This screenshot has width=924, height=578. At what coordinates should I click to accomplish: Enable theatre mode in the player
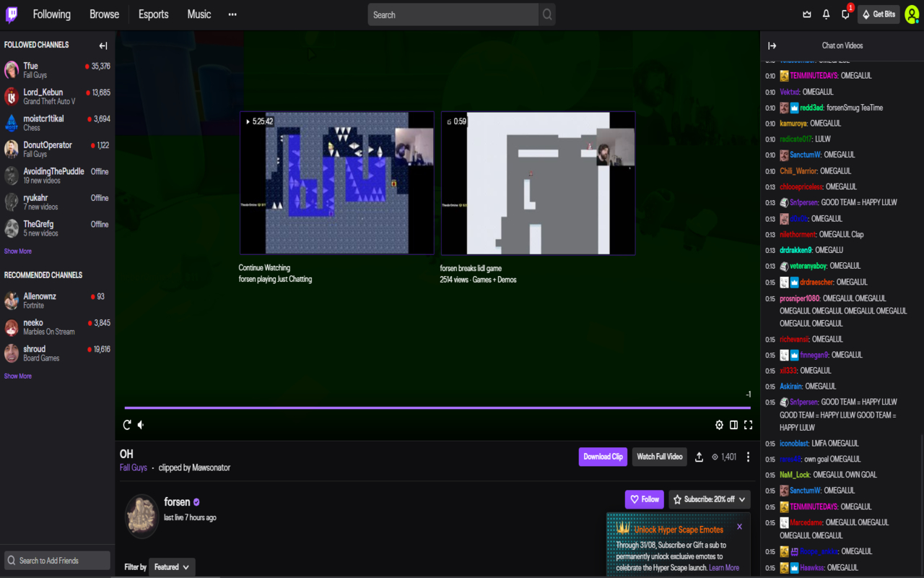coord(734,425)
